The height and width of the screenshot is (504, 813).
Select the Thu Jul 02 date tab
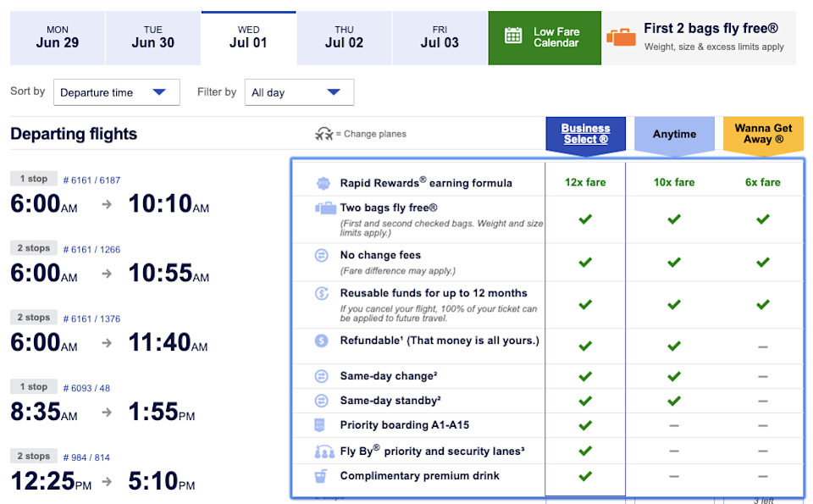pyautogui.click(x=345, y=38)
